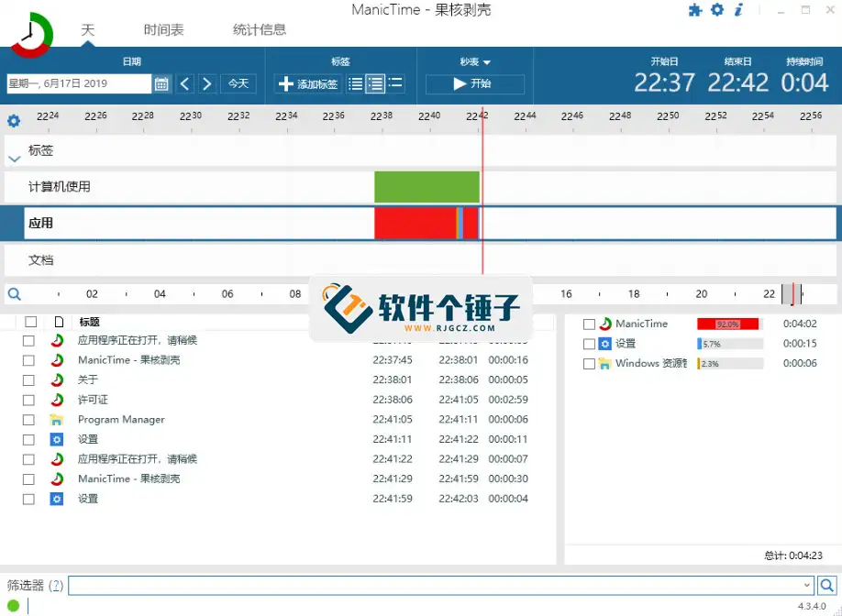This screenshot has height=616, width=842.
Task: Open timeline settings gear icon
Action: pyautogui.click(x=14, y=121)
